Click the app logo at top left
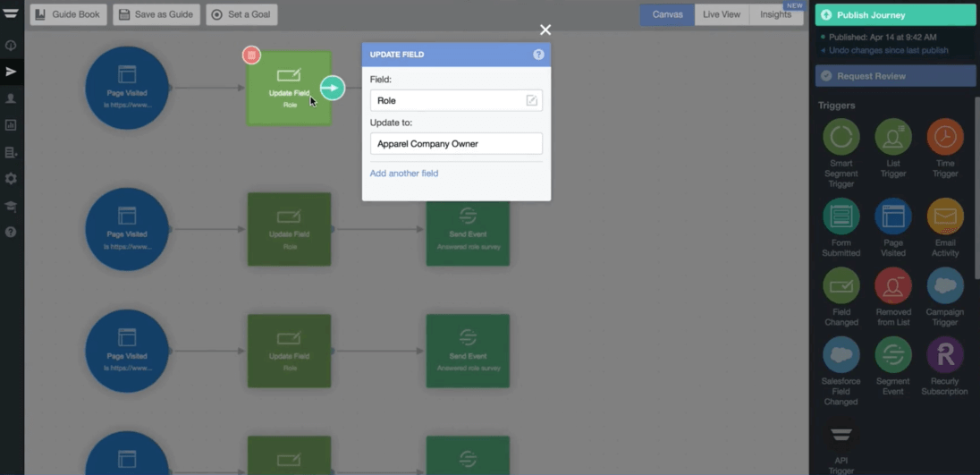The width and height of the screenshot is (980, 475). 11,14
